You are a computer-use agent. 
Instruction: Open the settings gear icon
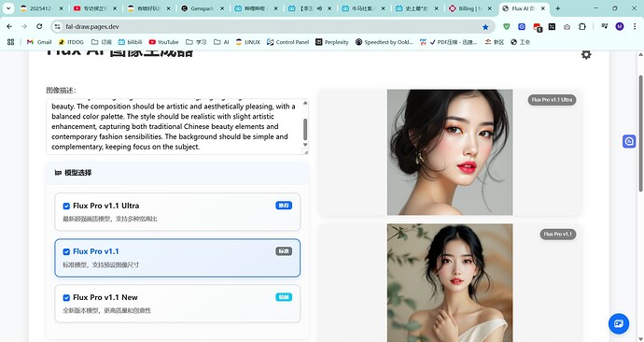586,54
